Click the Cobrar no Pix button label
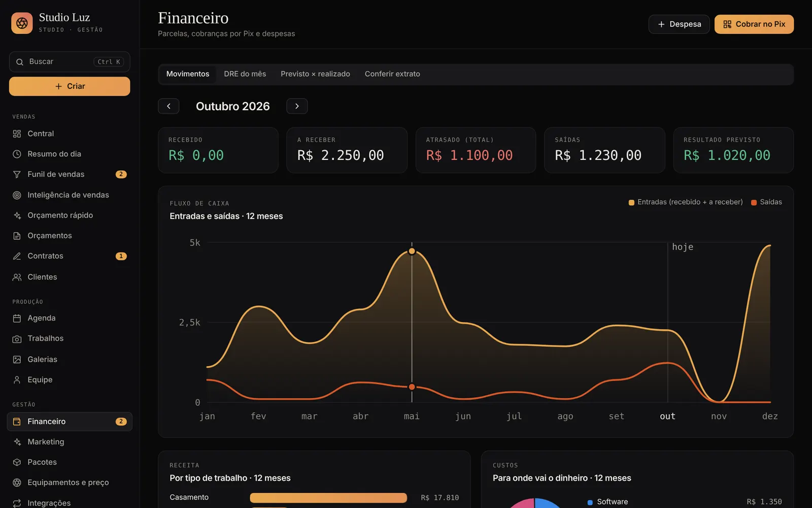This screenshot has height=508, width=812. click(760, 24)
